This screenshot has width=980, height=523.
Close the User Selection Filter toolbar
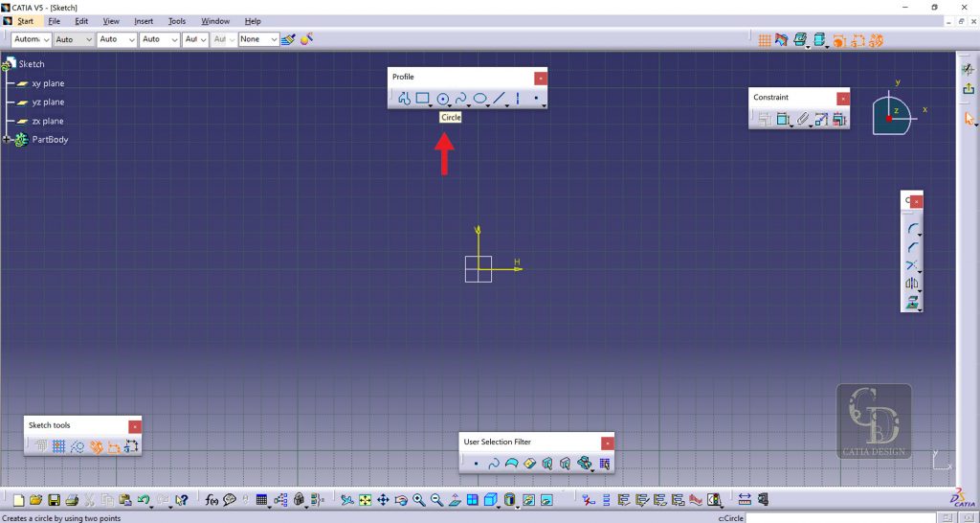tap(607, 443)
